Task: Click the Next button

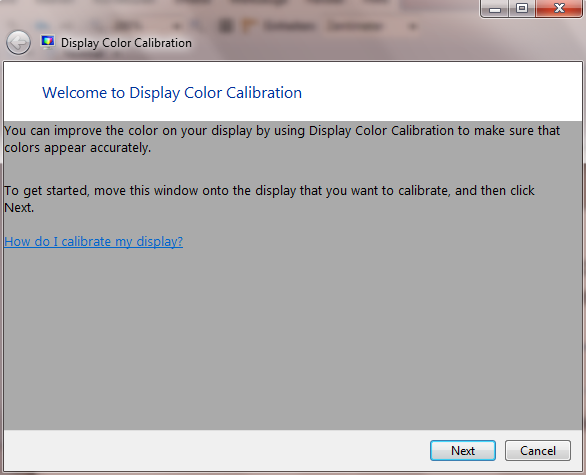Action: click(463, 450)
